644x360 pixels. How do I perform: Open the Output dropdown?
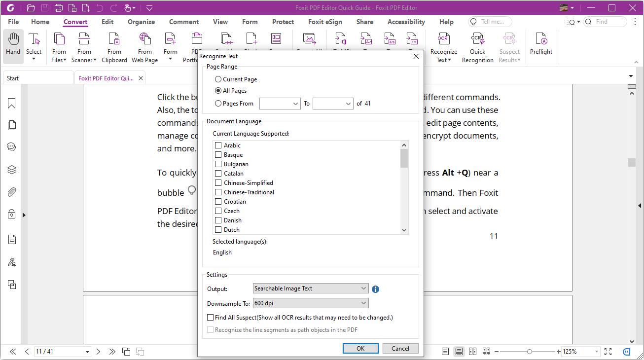(363, 288)
